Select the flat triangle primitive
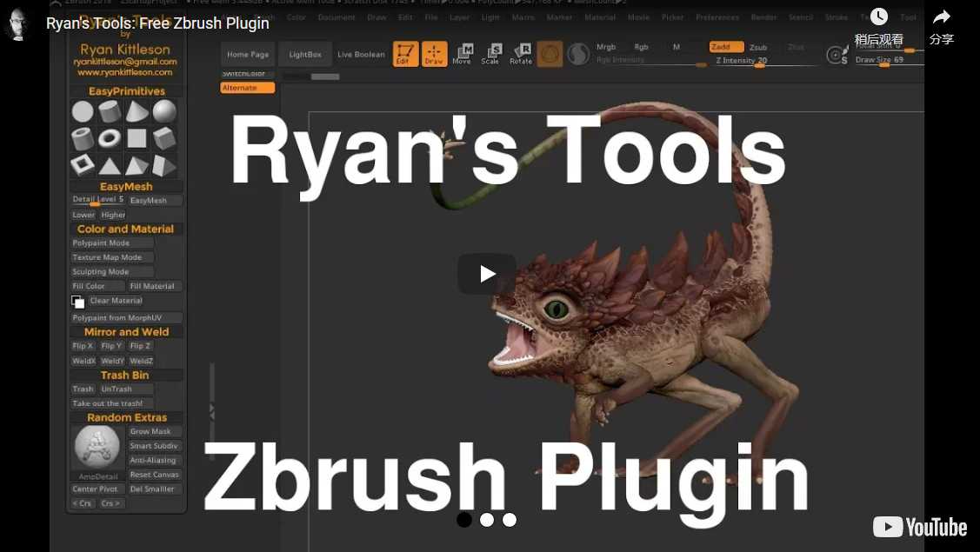 coord(110,166)
